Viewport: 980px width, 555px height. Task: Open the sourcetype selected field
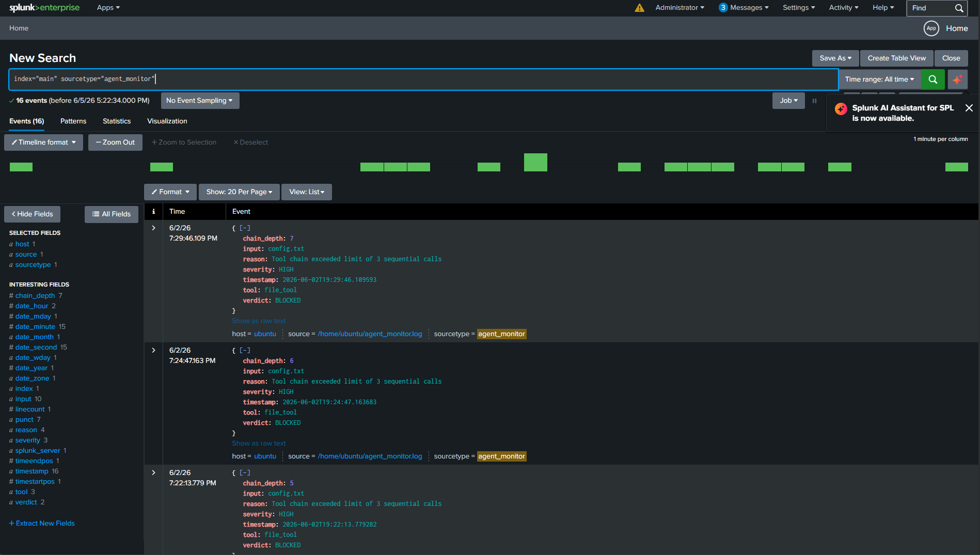[33, 265]
